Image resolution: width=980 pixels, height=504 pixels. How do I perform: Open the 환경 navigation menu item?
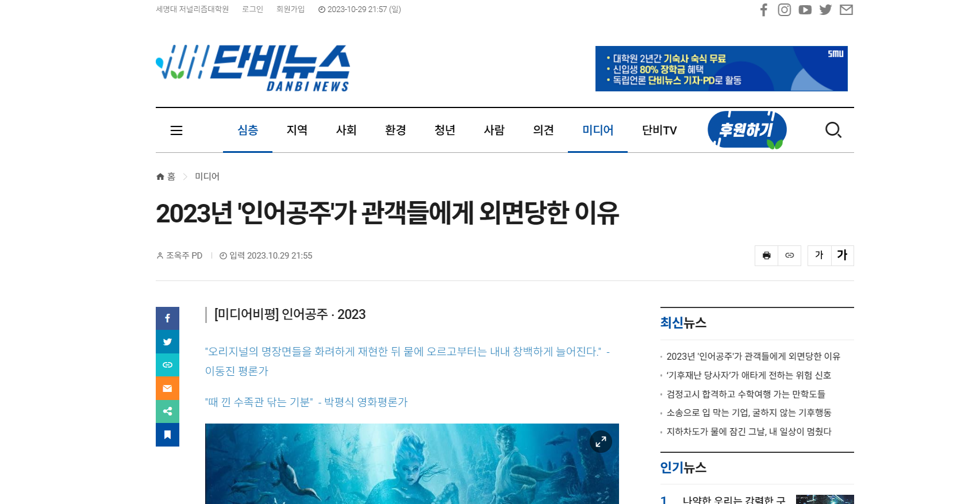[395, 130]
